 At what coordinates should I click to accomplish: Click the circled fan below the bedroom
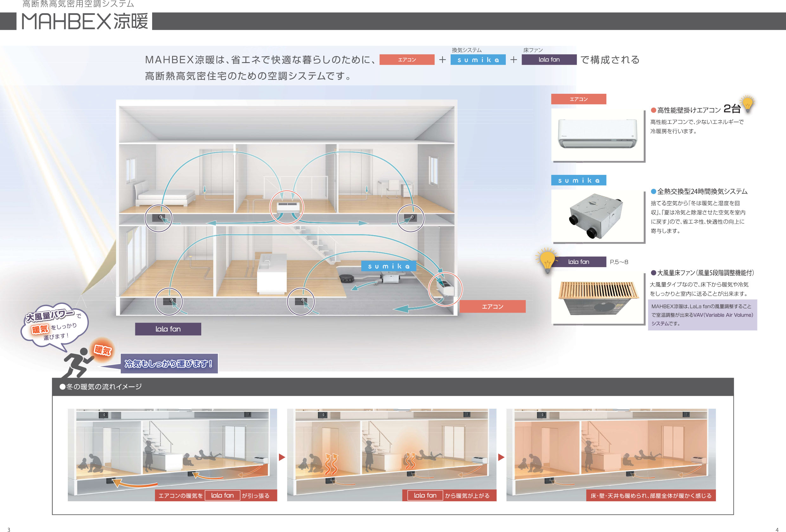[x=158, y=218]
